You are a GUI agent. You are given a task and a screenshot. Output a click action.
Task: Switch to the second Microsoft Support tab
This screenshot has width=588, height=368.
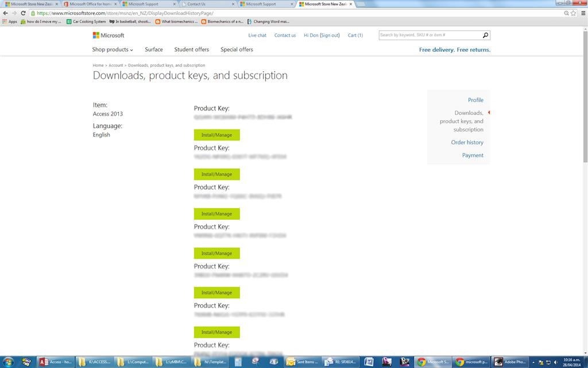[x=267, y=4]
